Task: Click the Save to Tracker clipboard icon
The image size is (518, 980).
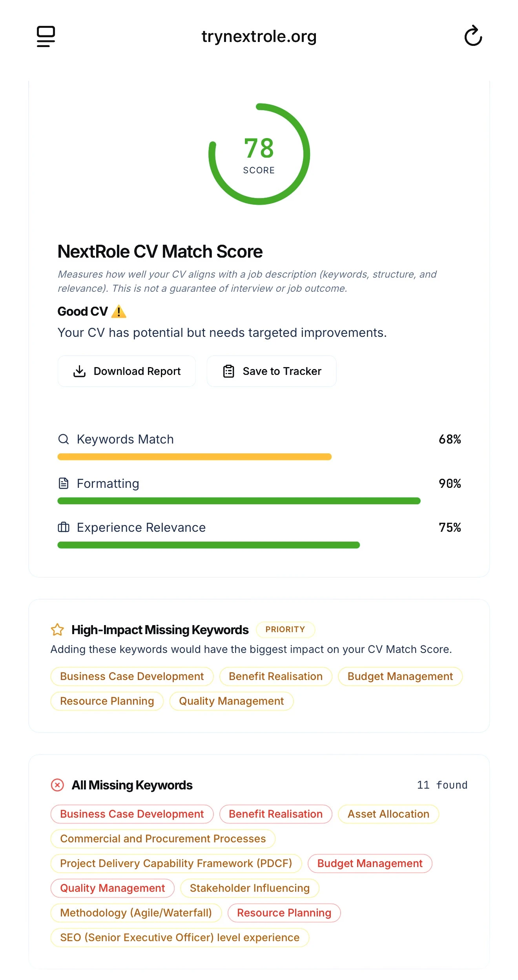Action: pyautogui.click(x=228, y=371)
